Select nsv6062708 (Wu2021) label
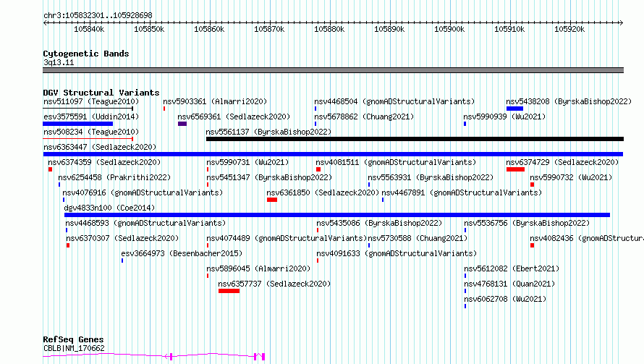Screen dimensions: 644x364 (x=505, y=299)
